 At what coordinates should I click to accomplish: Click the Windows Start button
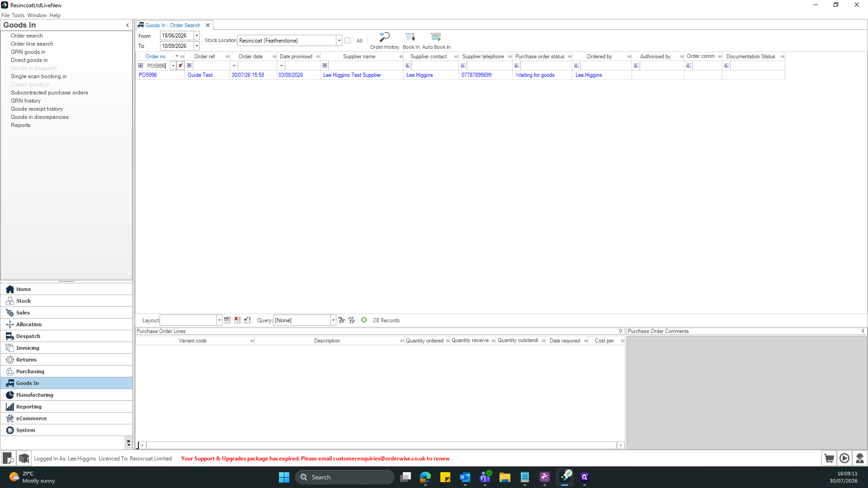284,477
